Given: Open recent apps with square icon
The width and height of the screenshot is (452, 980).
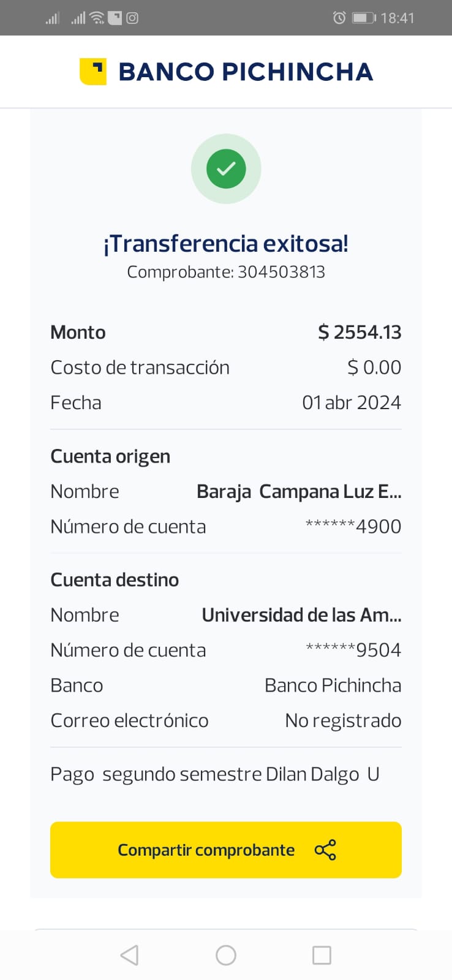Looking at the screenshot, I should click(322, 955).
